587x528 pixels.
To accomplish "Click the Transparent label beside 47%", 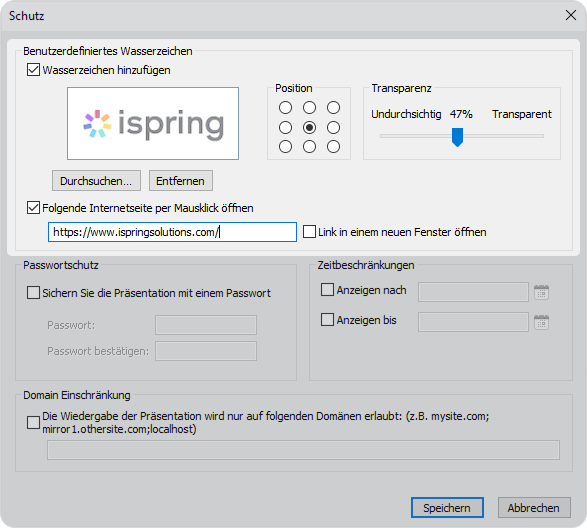I will (521, 114).
